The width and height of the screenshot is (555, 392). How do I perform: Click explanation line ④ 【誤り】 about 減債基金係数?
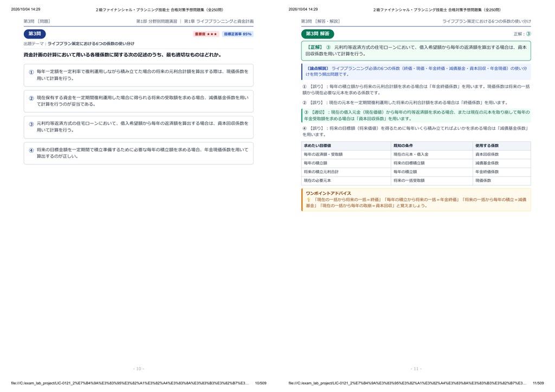[416, 132]
